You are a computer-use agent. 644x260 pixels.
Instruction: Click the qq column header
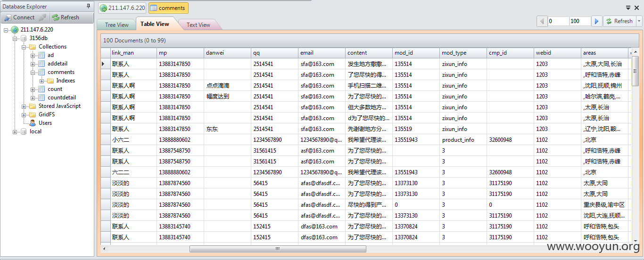point(275,53)
